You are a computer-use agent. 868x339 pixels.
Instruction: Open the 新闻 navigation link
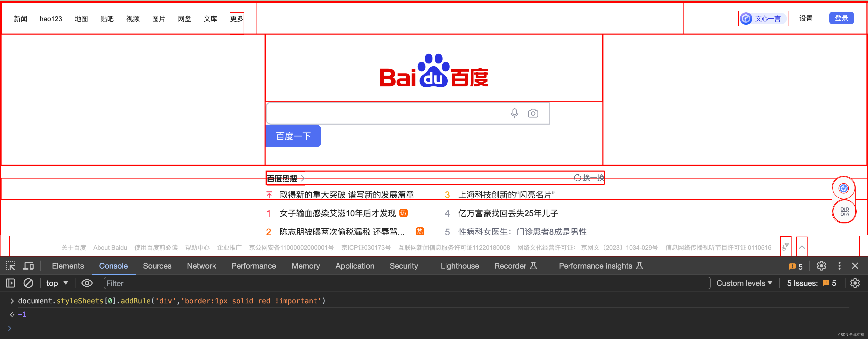(21, 19)
